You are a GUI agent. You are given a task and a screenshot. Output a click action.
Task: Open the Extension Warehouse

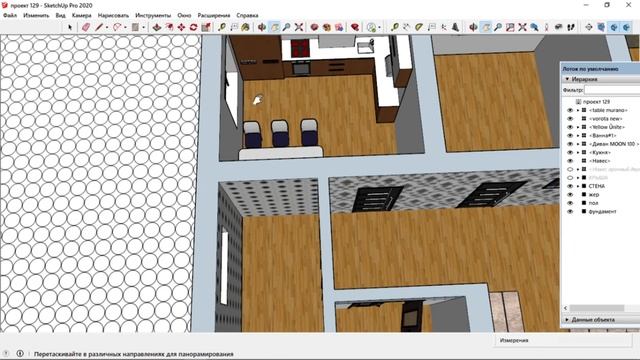327,27
